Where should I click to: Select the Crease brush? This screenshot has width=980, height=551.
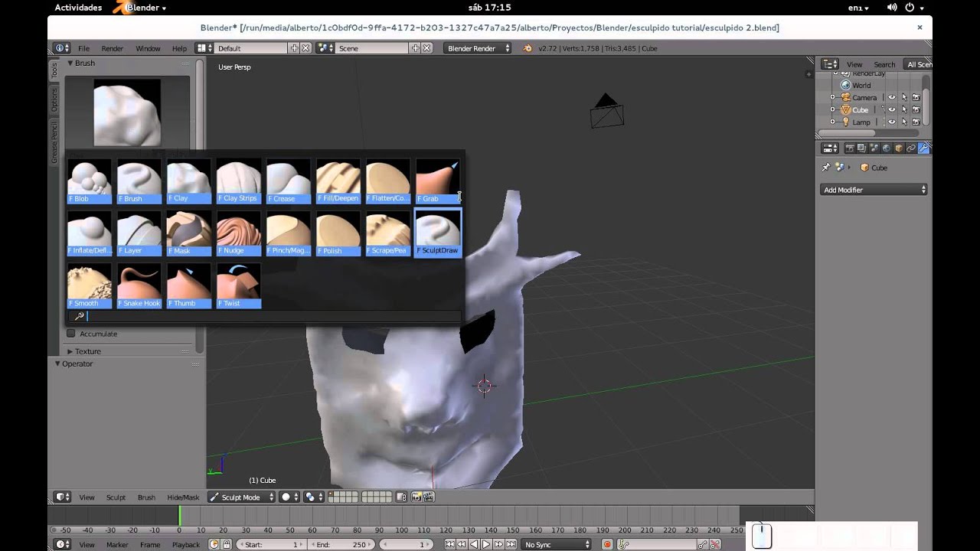(x=289, y=182)
